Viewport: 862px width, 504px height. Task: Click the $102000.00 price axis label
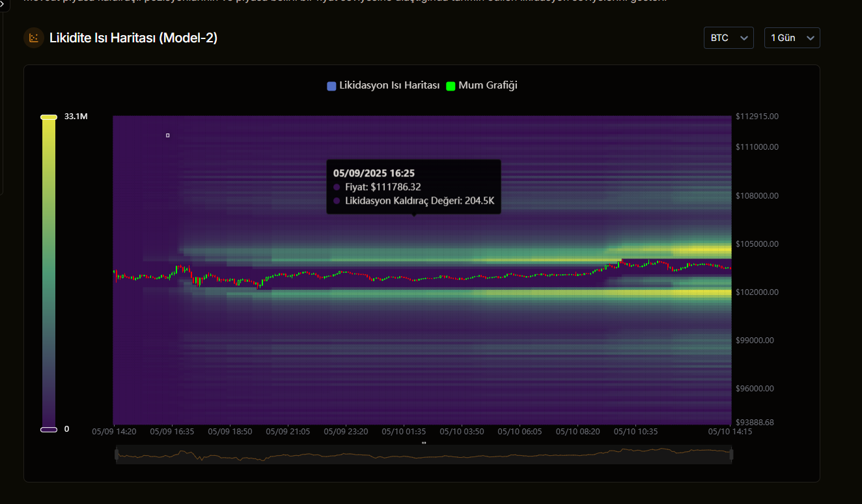[757, 292]
